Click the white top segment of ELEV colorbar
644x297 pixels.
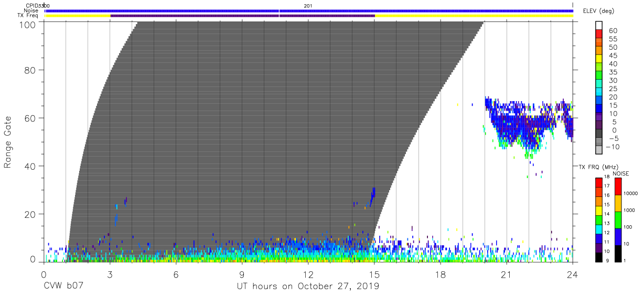click(x=599, y=26)
